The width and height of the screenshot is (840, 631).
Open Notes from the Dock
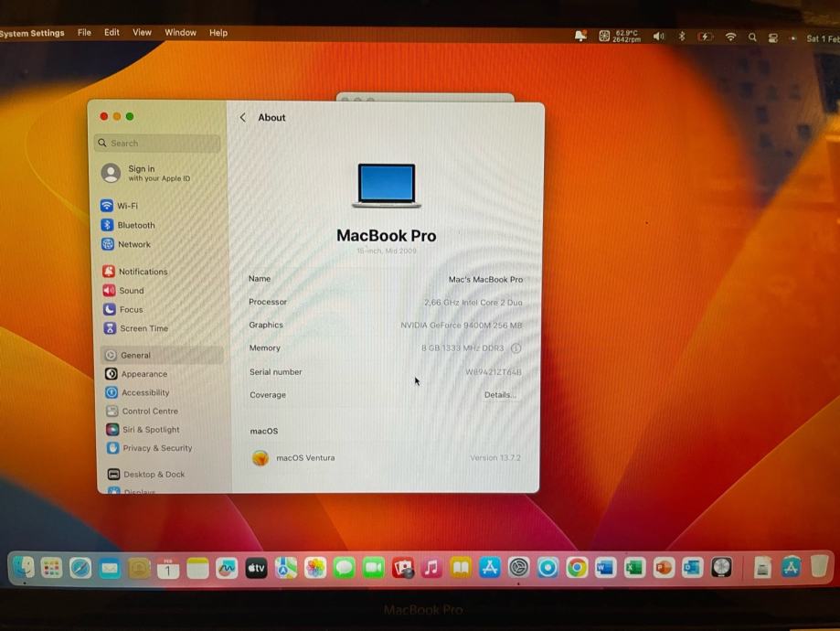(197, 568)
